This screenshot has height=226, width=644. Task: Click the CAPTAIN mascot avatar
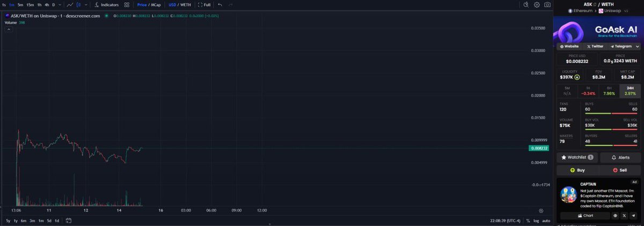[568, 195]
